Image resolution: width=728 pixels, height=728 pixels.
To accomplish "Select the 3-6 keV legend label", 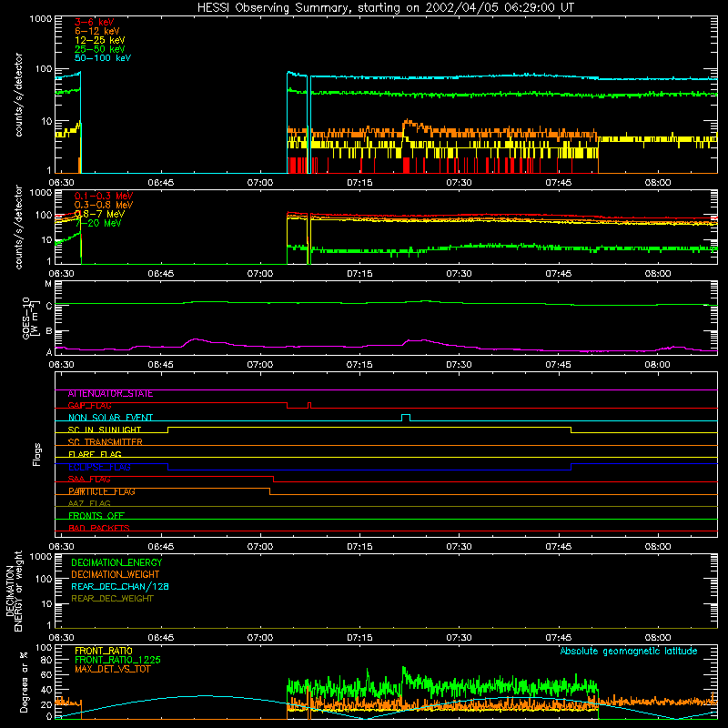I will [95, 22].
